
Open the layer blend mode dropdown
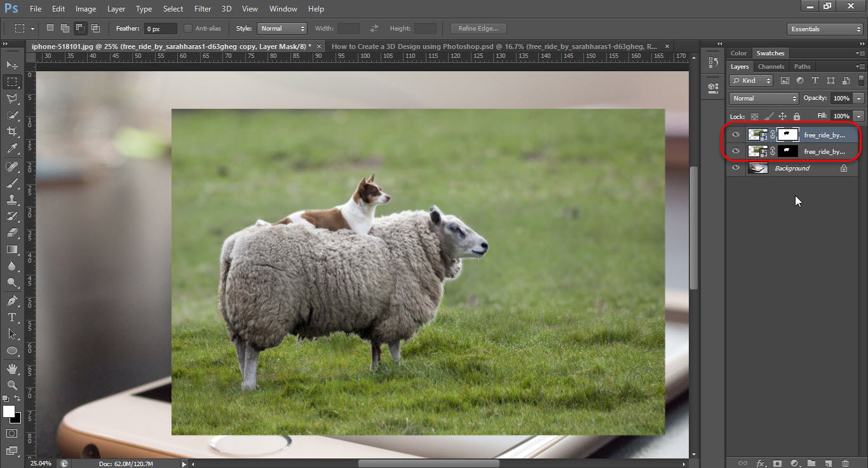[x=764, y=99]
